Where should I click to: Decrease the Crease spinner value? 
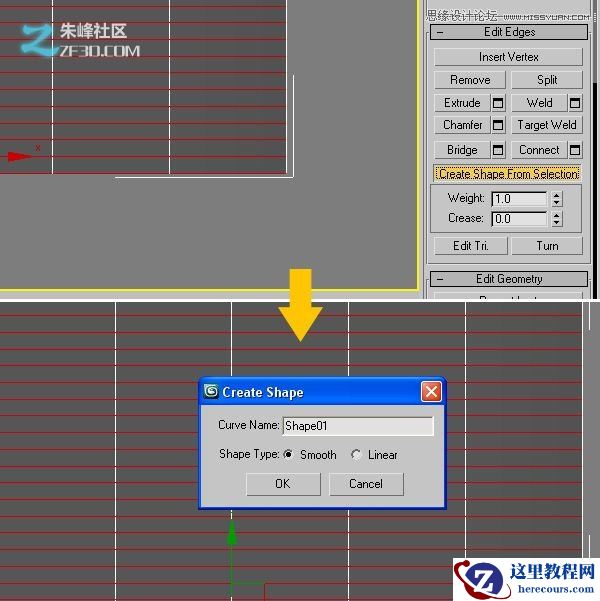[557, 223]
